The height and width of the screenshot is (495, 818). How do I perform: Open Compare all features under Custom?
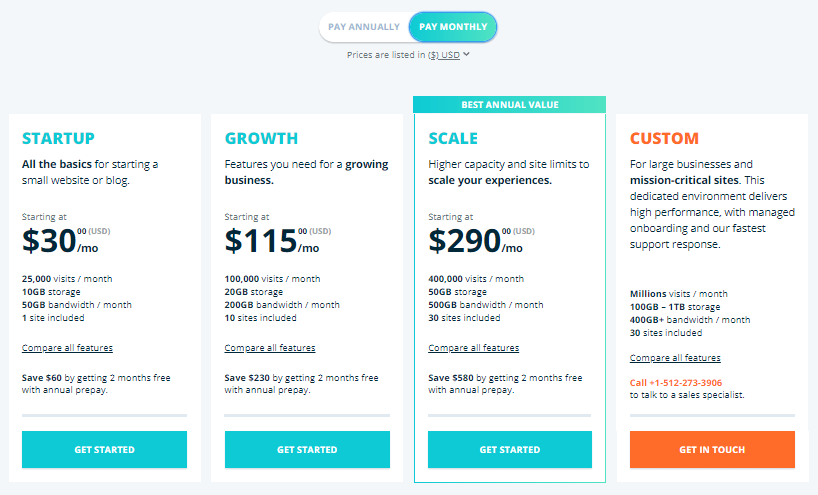tap(675, 358)
